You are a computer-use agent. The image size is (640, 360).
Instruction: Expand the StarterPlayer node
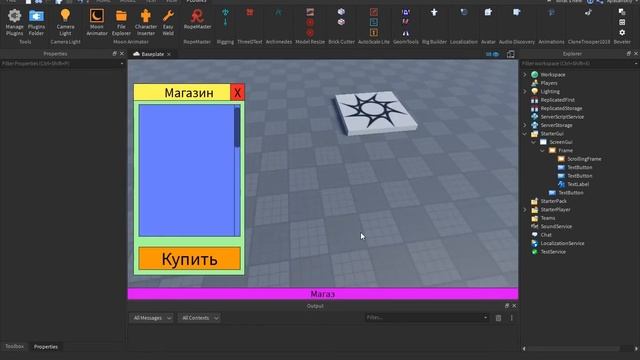(525, 209)
